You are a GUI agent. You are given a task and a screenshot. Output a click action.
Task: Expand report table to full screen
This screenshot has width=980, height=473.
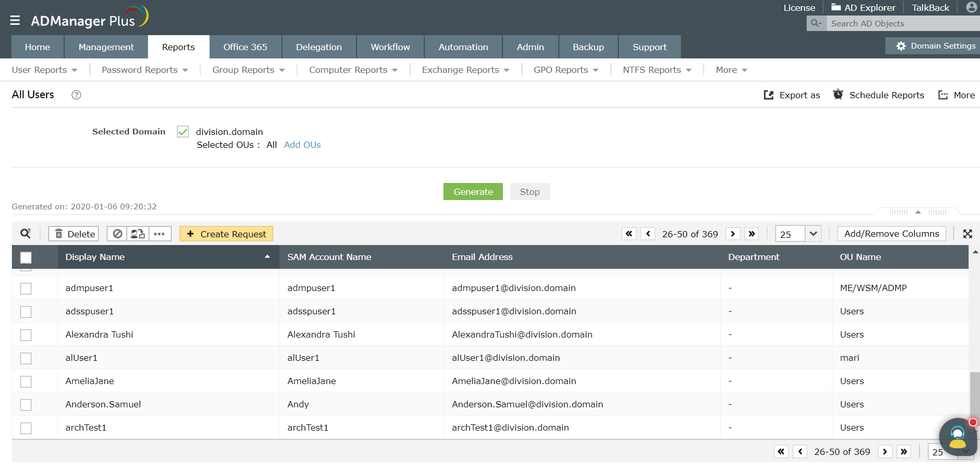pyautogui.click(x=968, y=234)
